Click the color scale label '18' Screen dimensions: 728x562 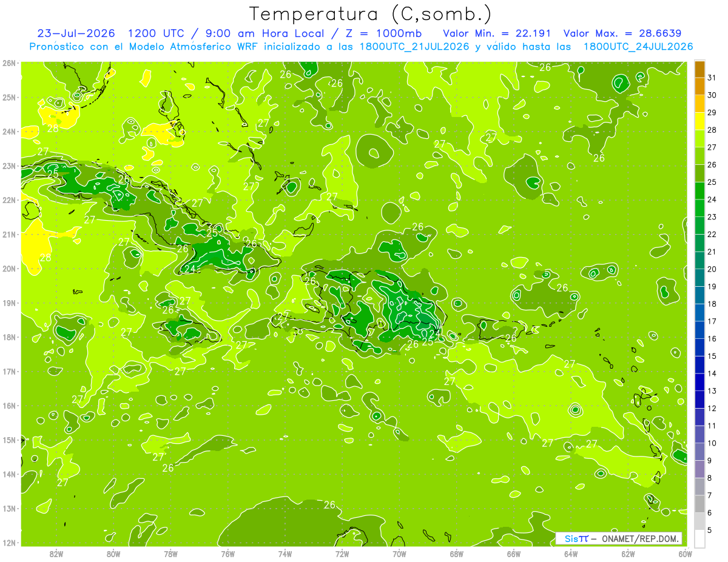tap(712, 304)
